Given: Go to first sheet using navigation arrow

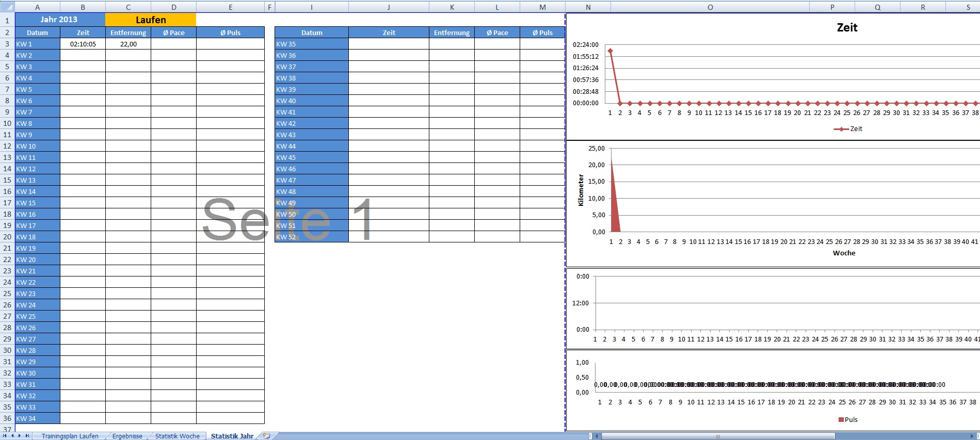Looking at the screenshot, I should tap(5, 436).
